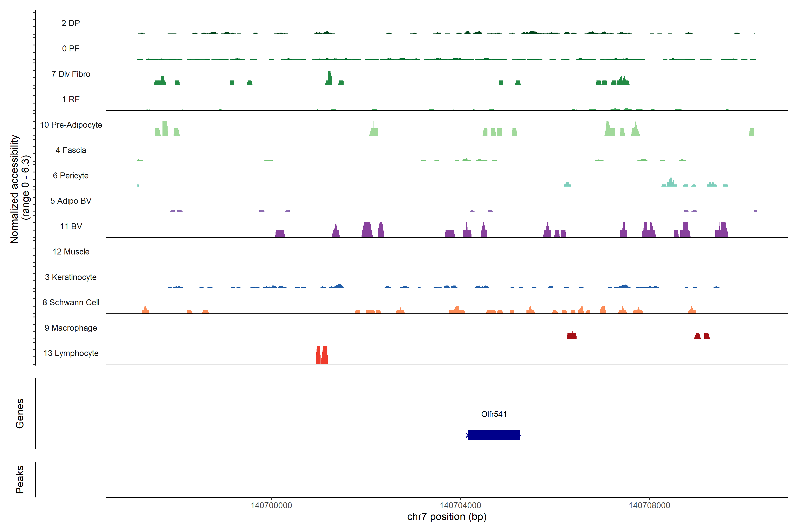Click the 10 Pre-Adipocyte track label
Viewport: 798px width, 532px height.
[70, 125]
